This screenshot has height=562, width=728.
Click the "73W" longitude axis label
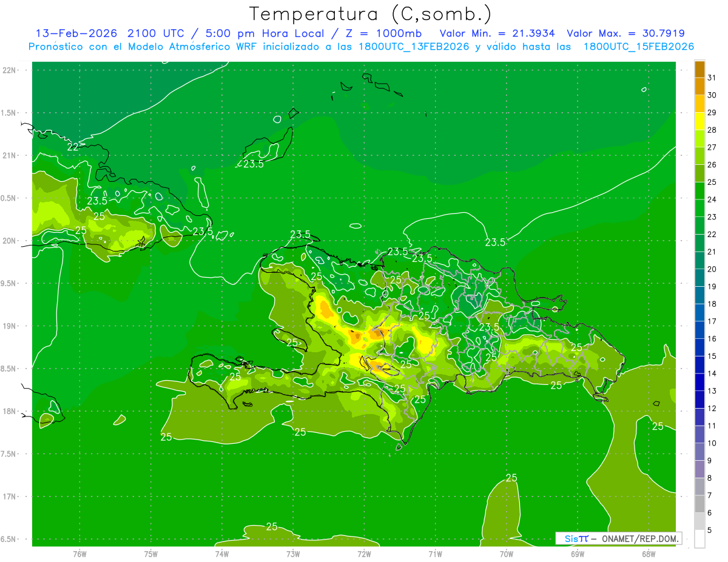coord(293,554)
